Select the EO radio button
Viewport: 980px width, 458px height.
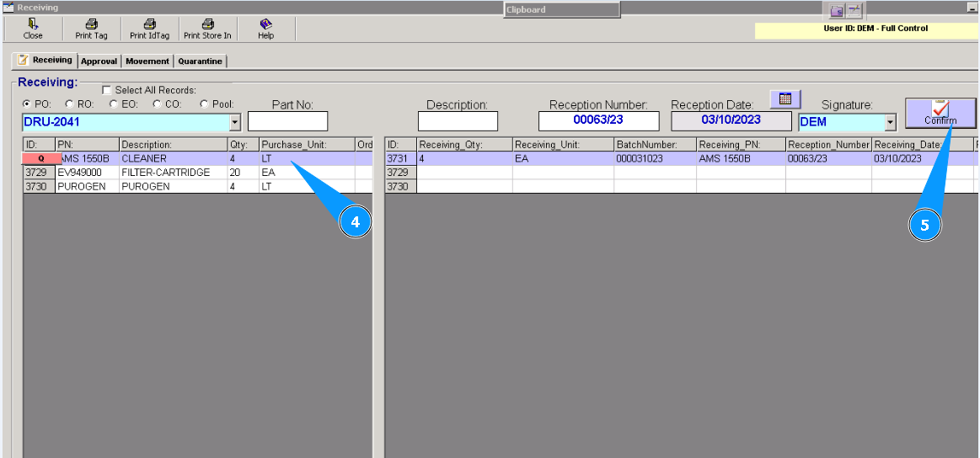click(x=113, y=104)
